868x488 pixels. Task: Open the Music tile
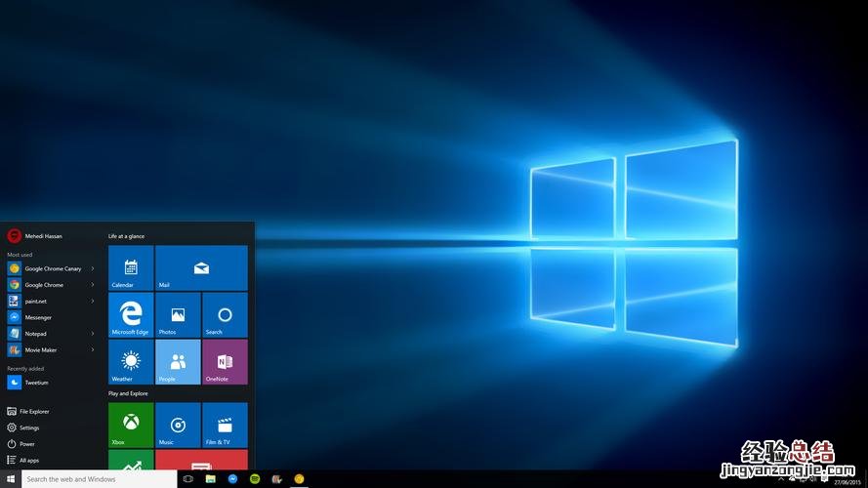click(x=178, y=425)
